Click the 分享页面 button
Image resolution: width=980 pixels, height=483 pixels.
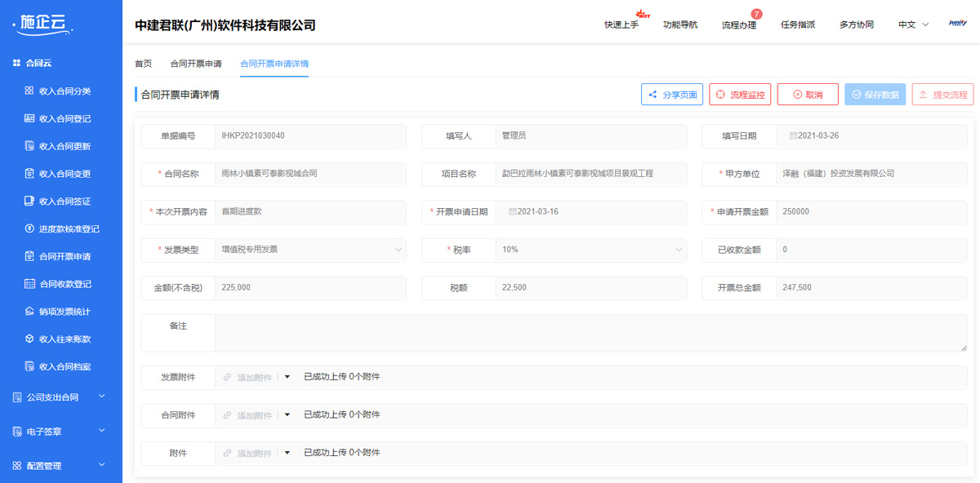click(x=672, y=95)
